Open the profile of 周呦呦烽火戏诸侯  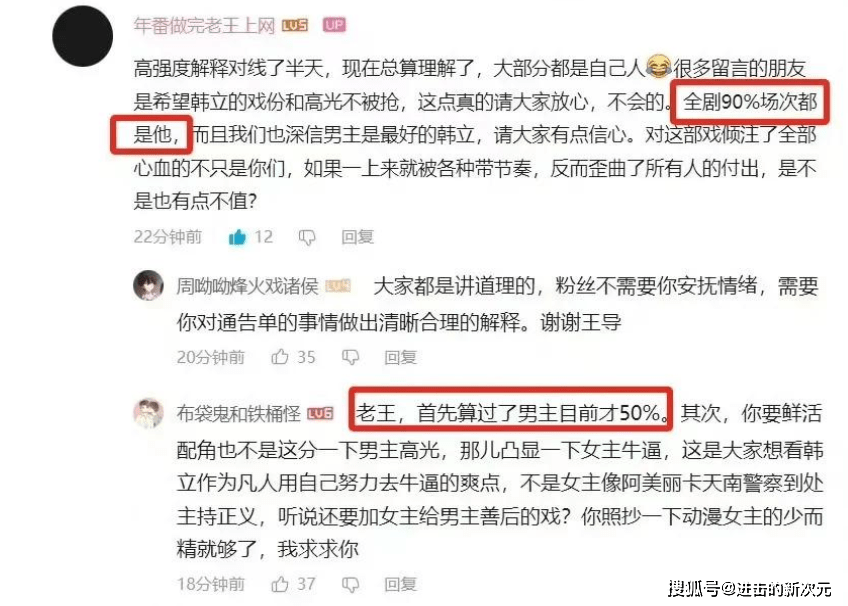click(247, 286)
